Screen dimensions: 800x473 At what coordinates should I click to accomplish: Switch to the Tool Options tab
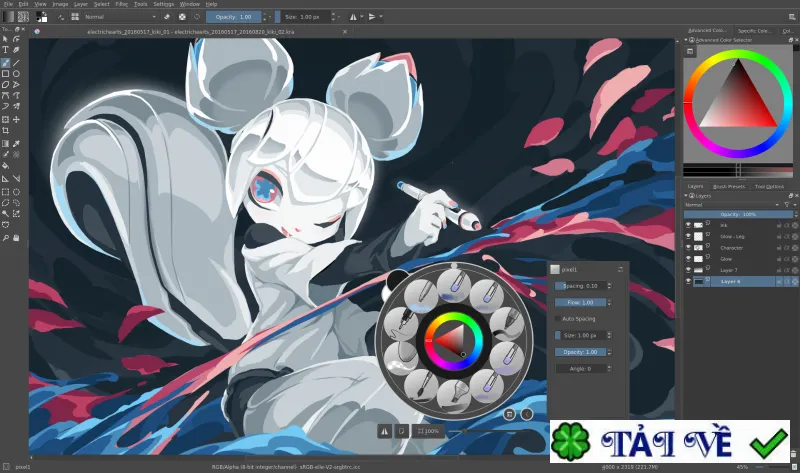(x=769, y=187)
